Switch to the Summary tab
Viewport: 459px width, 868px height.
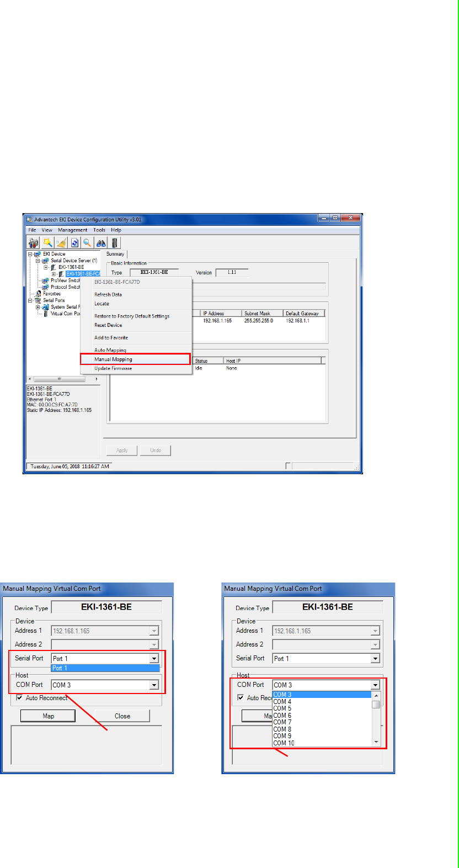tap(115, 254)
